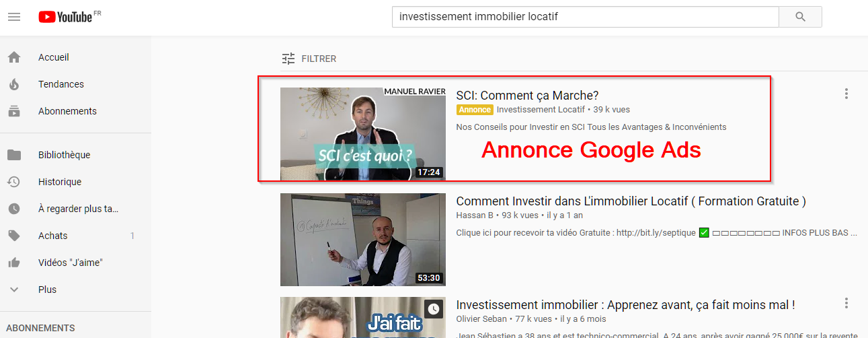The width and height of the screenshot is (868, 338).
Task: Open the hamburger guide menu
Action: 14,17
